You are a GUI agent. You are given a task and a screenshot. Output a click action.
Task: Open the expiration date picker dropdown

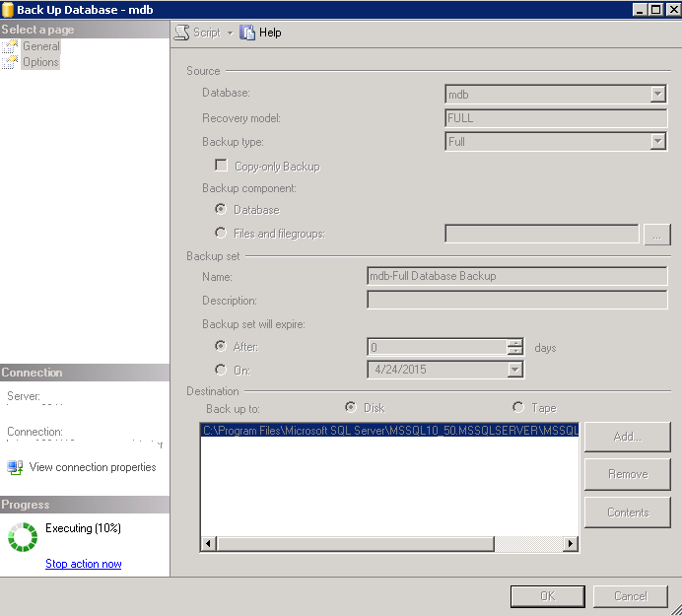pyautogui.click(x=514, y=371)
